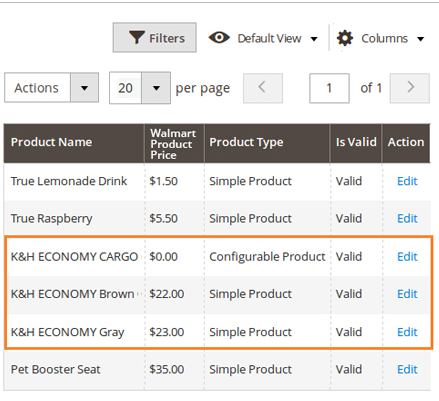439x401 pixels.
Task: Edit the K&H ECONOMY CARGO configurable product
Action: point(407,256)
